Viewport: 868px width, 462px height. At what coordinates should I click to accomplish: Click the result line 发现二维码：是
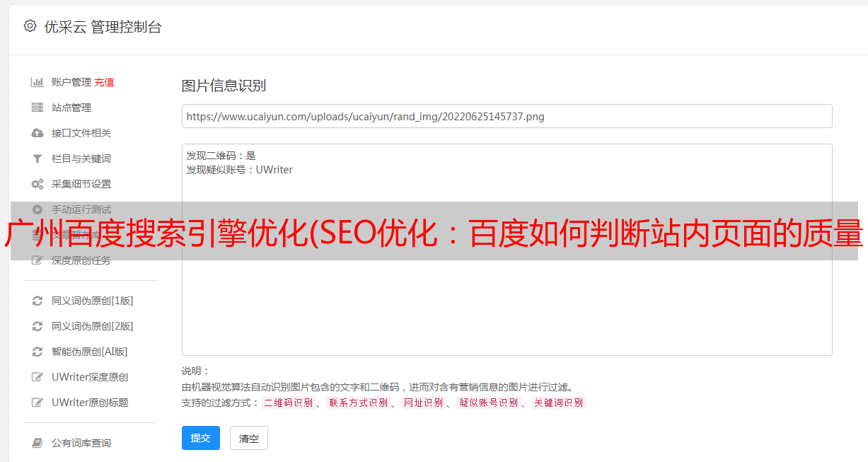(221, 156)
